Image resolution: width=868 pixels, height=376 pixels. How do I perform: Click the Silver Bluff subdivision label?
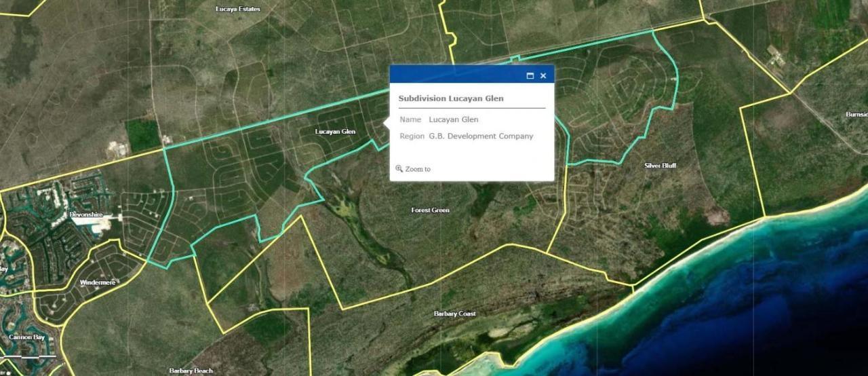point(660,166)
